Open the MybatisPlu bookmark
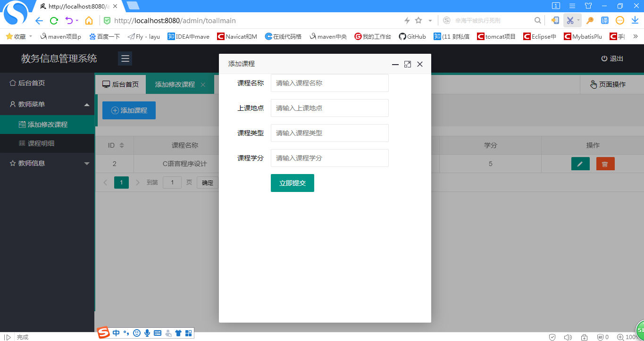 [x=583, y=36]
